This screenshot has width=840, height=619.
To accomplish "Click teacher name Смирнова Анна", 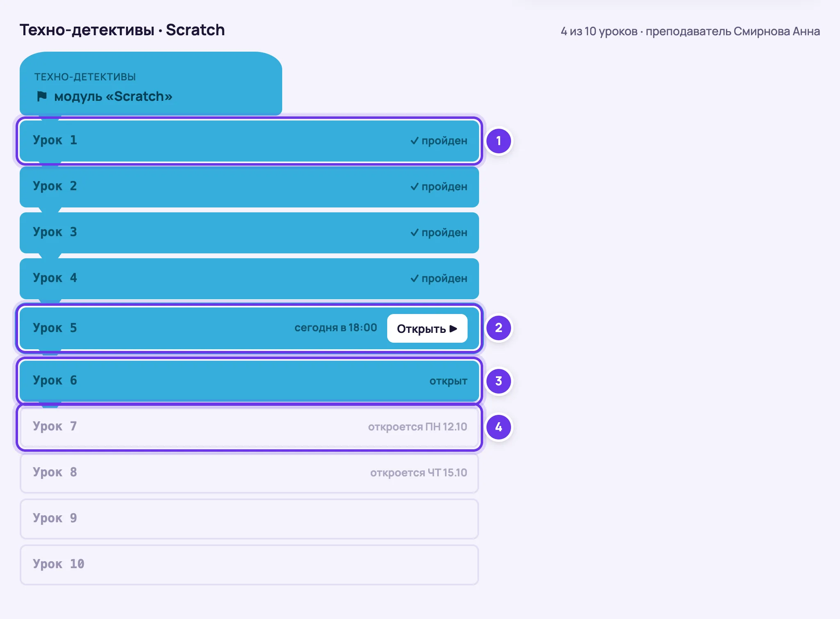I will (x=777, y=31).
